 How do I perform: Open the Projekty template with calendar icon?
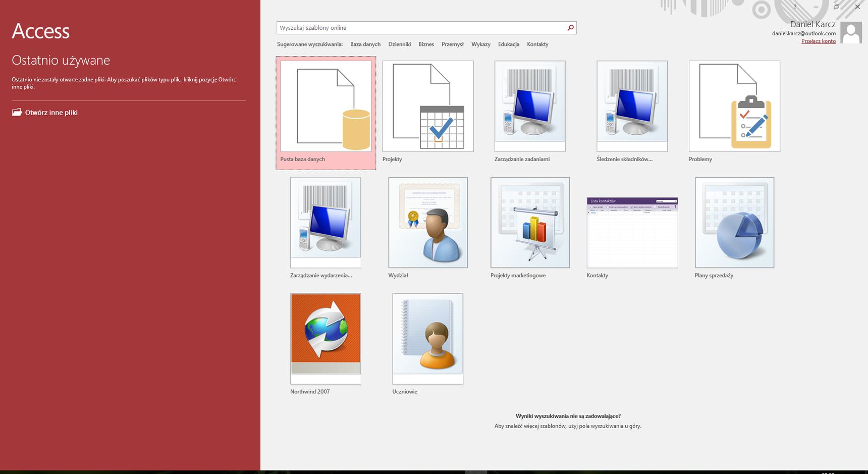click(x=428, y=107)
